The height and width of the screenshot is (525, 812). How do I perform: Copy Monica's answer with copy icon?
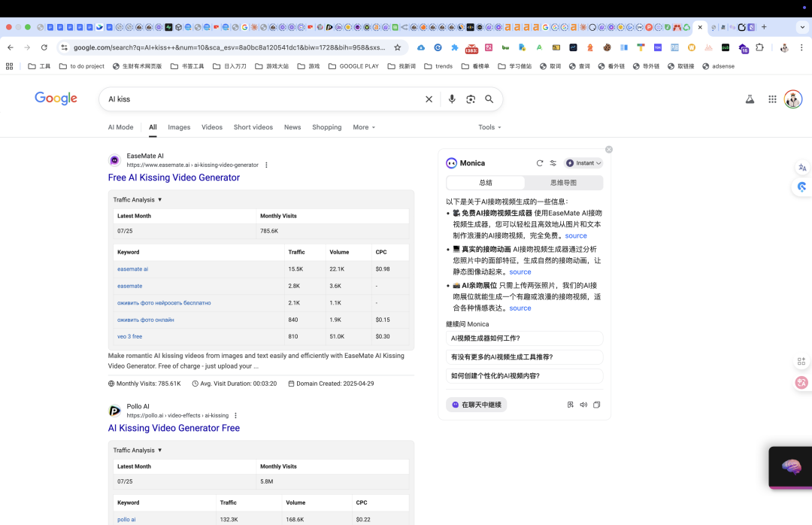596,405
